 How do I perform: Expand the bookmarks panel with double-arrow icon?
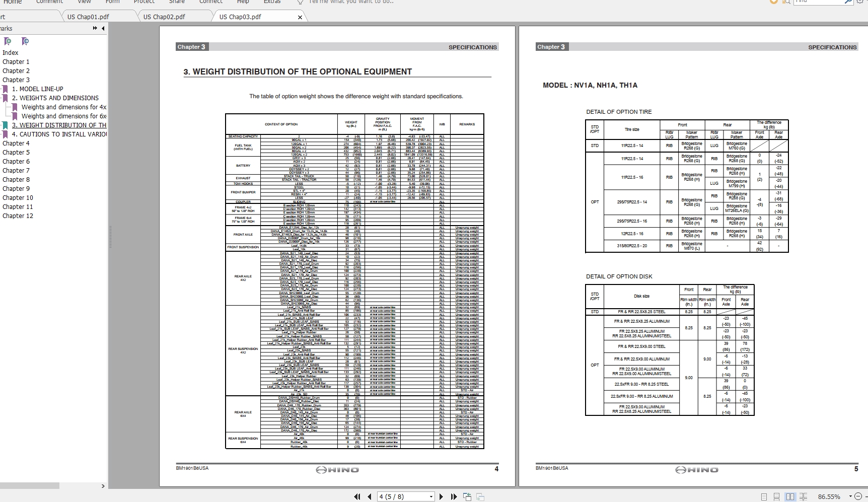[95, 28]
